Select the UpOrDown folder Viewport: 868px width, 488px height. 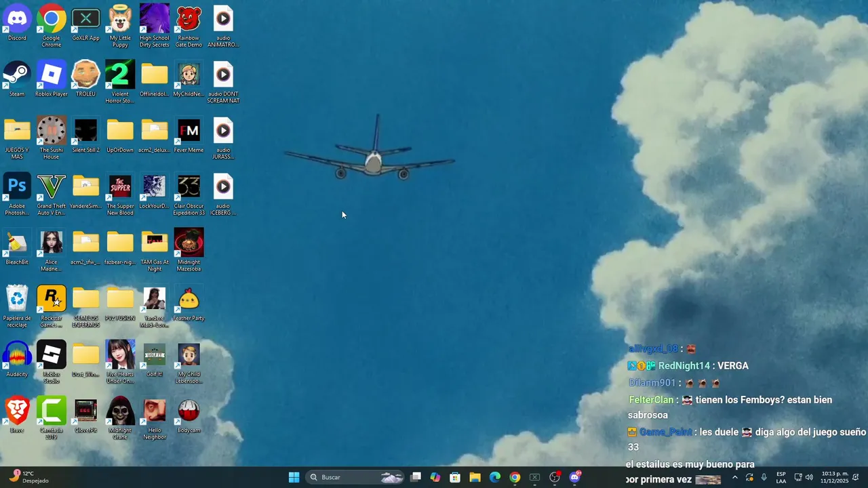pyautogui.click(x=120, y=136)
